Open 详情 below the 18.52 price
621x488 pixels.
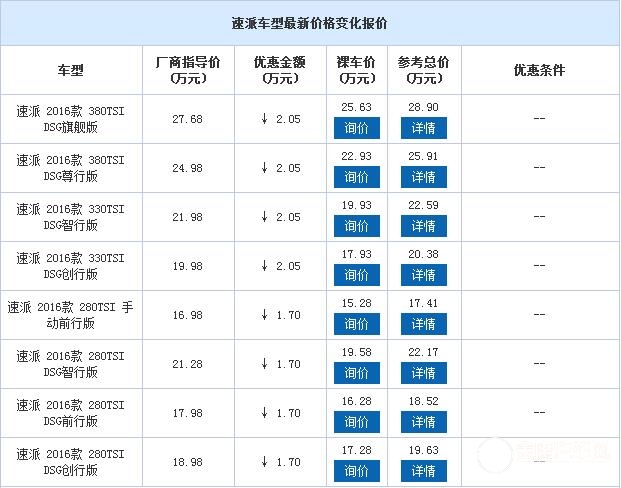click(424, 422)
